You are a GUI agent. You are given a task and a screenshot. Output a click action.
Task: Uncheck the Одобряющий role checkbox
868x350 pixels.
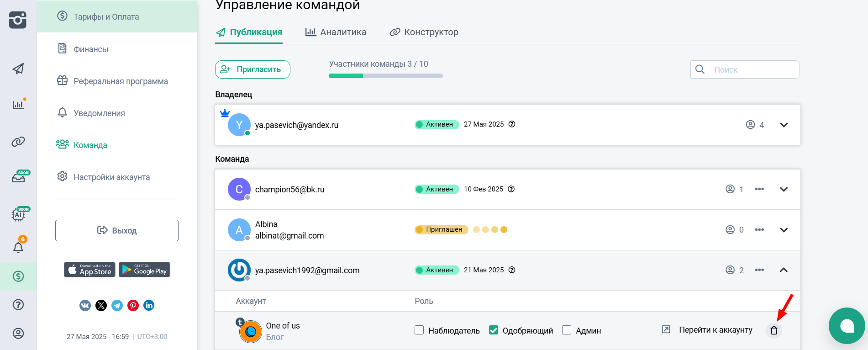pos(494,330)
